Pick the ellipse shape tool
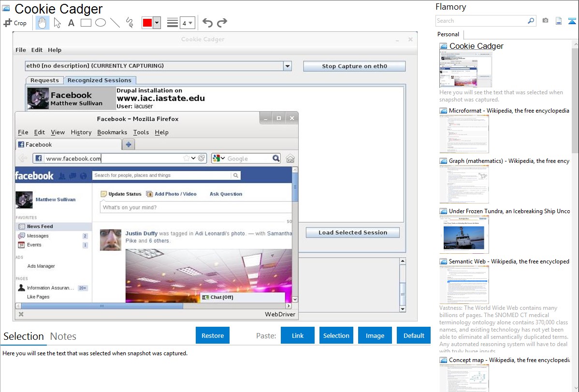Viewport: 579px width, 392px height. coord(101,23)
